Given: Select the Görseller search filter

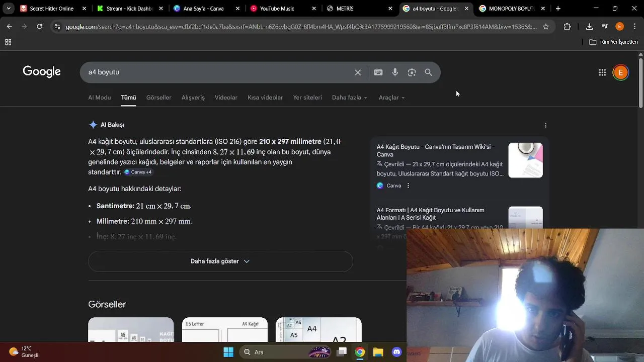Looking at the screenshot, I should click(x=159, y=98).
